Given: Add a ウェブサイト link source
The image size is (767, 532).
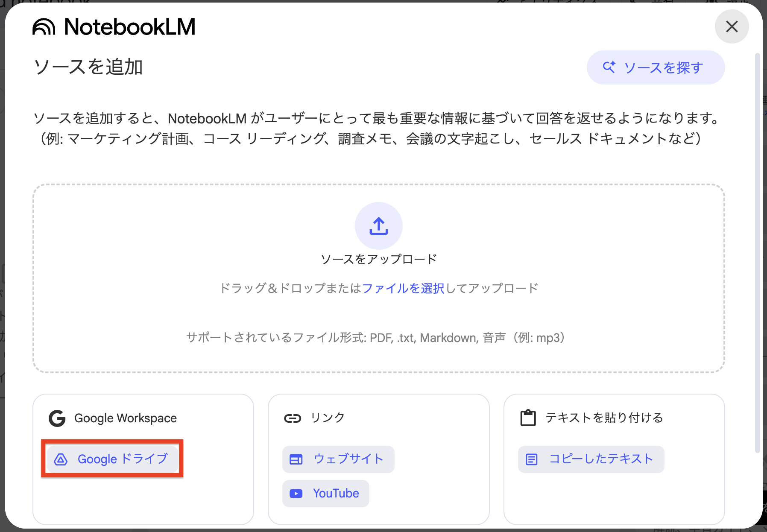Looking at the screenshot, I should pos(338,459).
